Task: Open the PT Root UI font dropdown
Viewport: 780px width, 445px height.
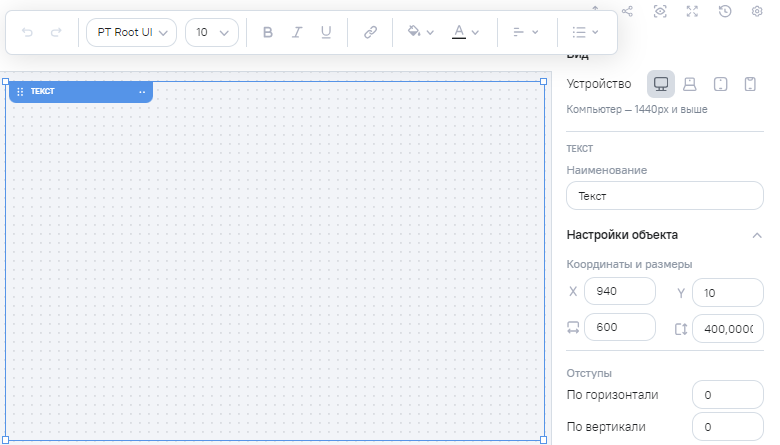Action: [x=132, y=32]
